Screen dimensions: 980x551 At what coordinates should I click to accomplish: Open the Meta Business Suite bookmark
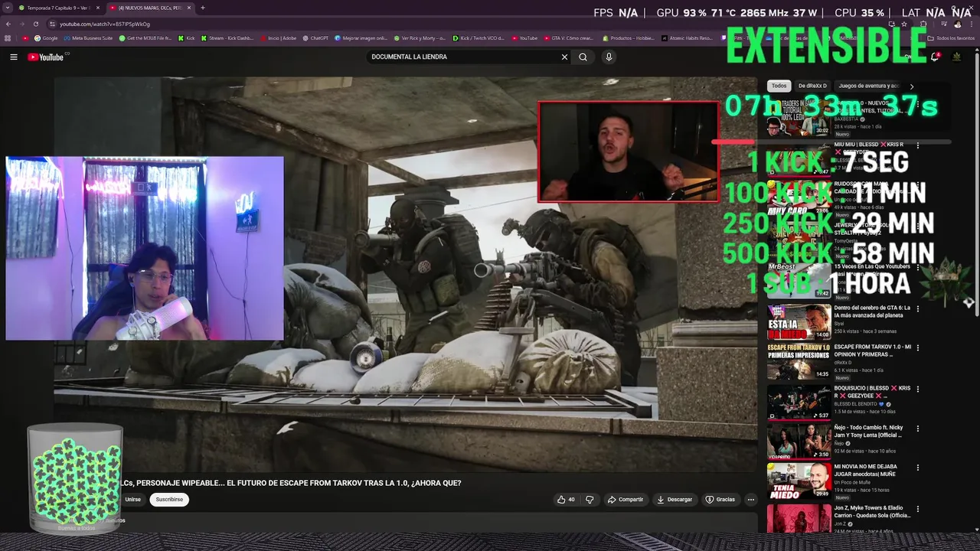click(x=88, y=37)
